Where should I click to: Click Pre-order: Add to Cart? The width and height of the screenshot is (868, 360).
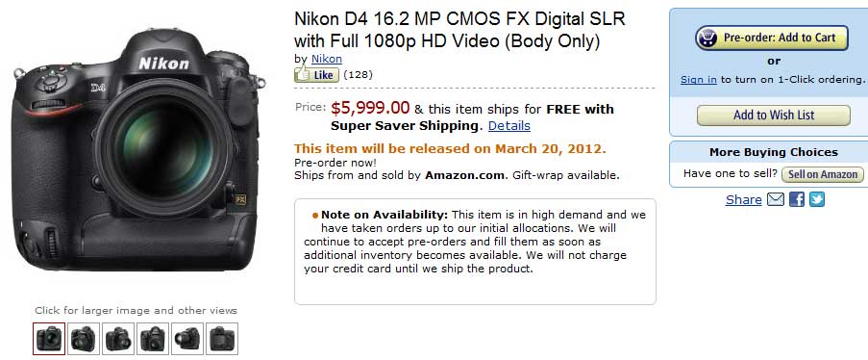point(772,39)
